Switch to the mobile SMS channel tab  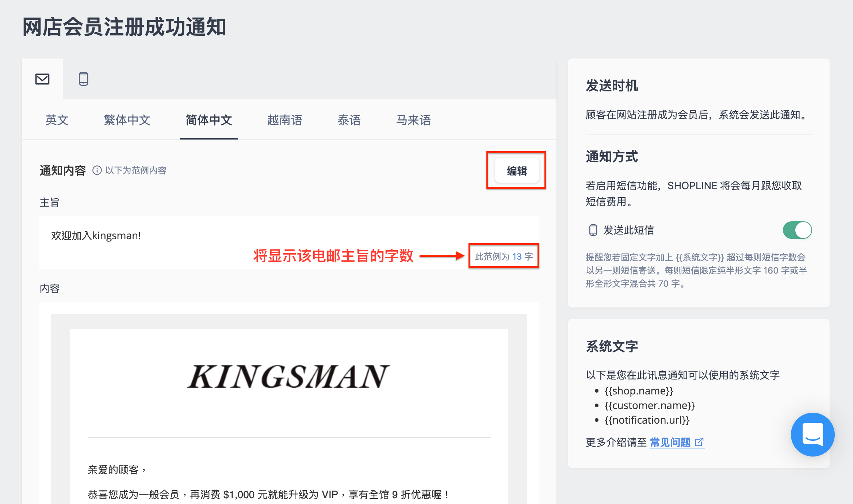84,79
